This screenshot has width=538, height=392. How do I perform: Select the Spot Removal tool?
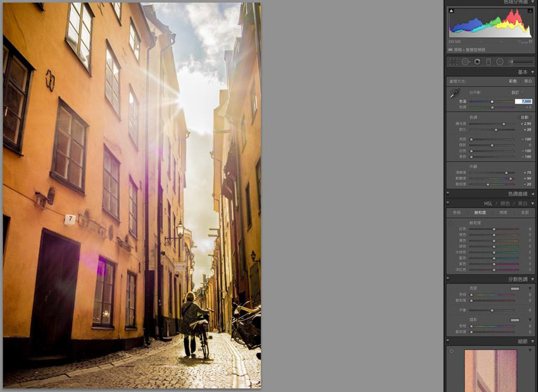(x=465, y=61)
